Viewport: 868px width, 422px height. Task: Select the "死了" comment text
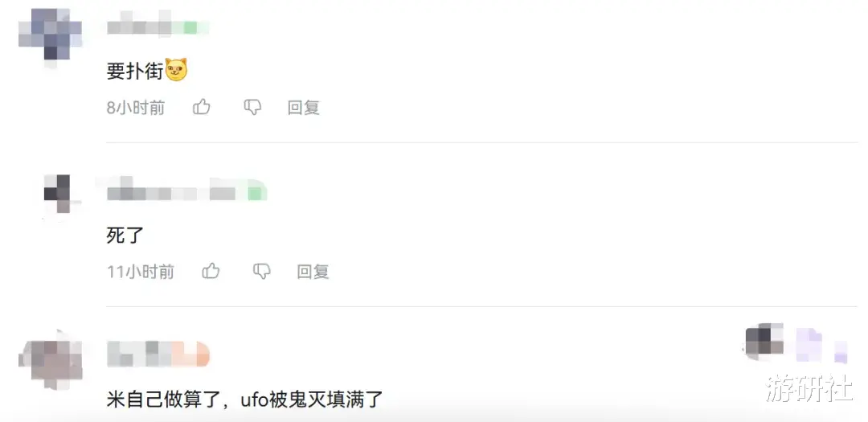[x=125, y=235]
